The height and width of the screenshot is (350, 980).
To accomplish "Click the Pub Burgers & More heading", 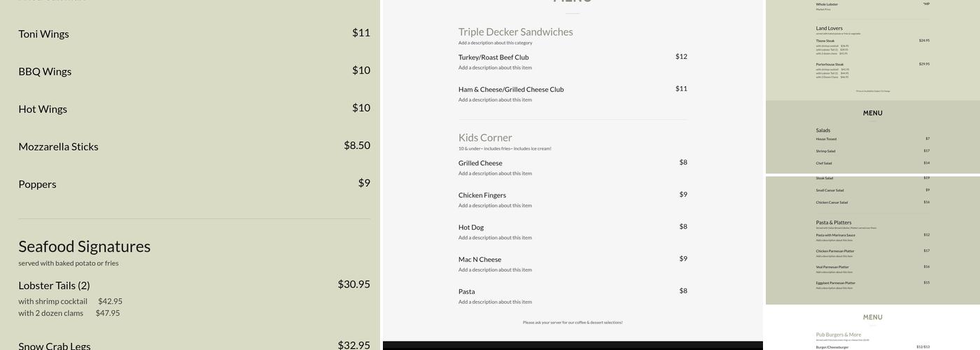I will pyautogui.click(x=839, y=335).
